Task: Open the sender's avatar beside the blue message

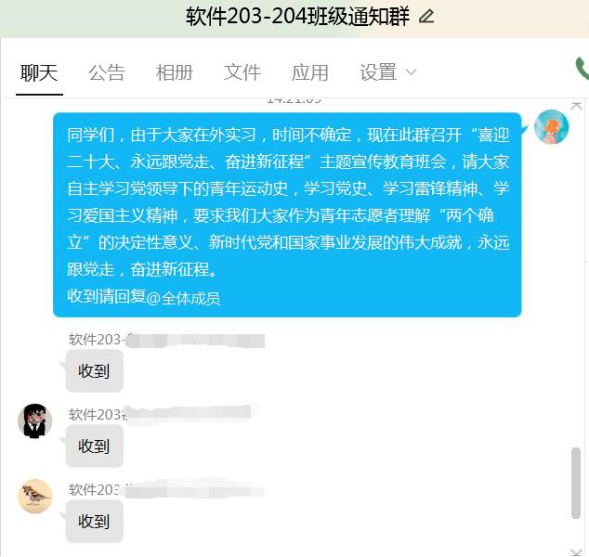Action: point(551,127)
